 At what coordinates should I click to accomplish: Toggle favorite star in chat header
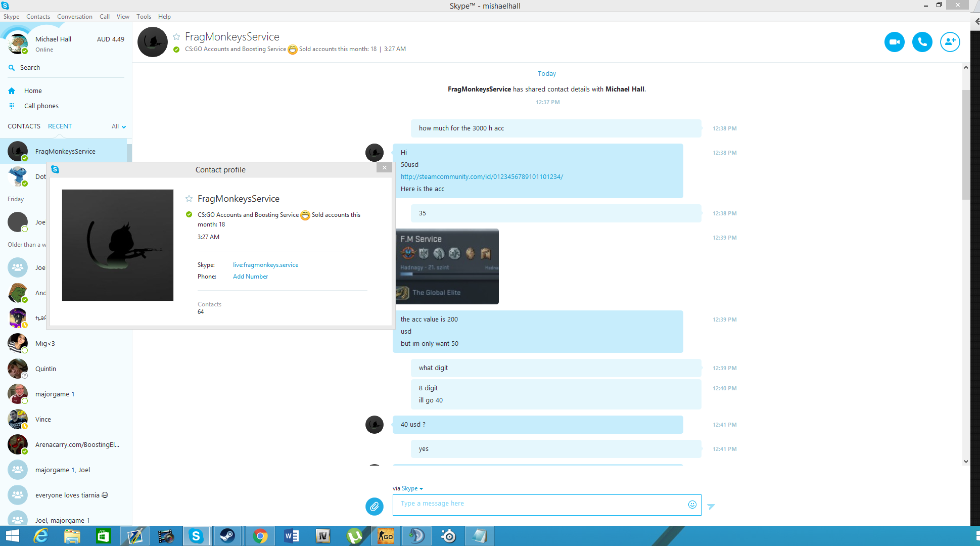tap(176, 37)
